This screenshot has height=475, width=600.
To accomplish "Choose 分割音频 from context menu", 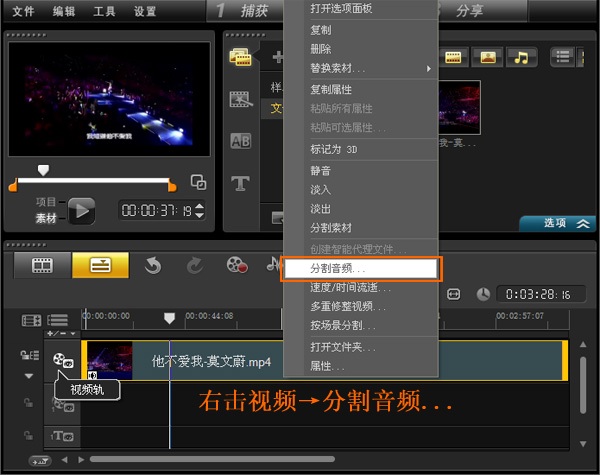I will tap(360, 269).
